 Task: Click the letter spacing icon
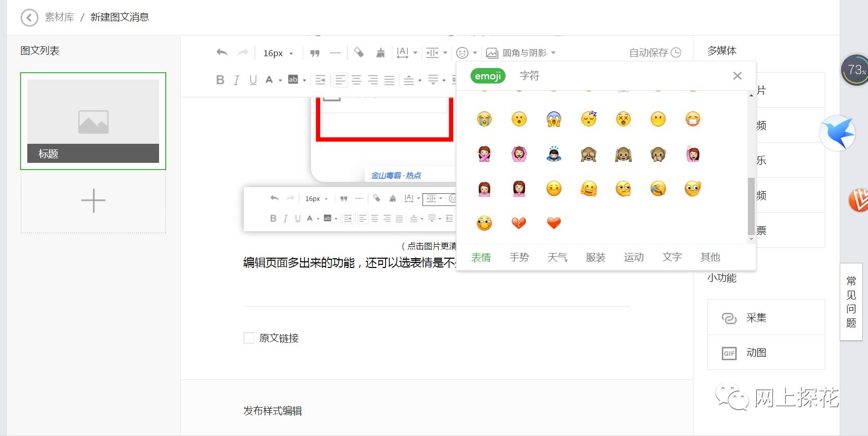(403, 53)
